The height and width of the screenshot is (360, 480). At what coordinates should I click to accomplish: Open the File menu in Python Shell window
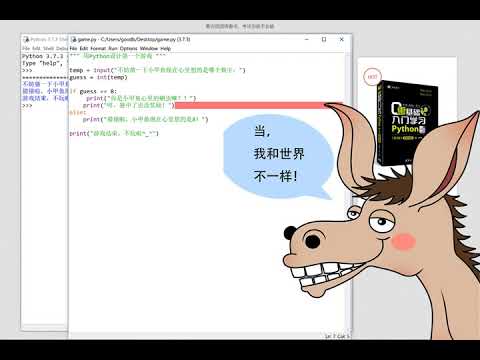point(26,48)
